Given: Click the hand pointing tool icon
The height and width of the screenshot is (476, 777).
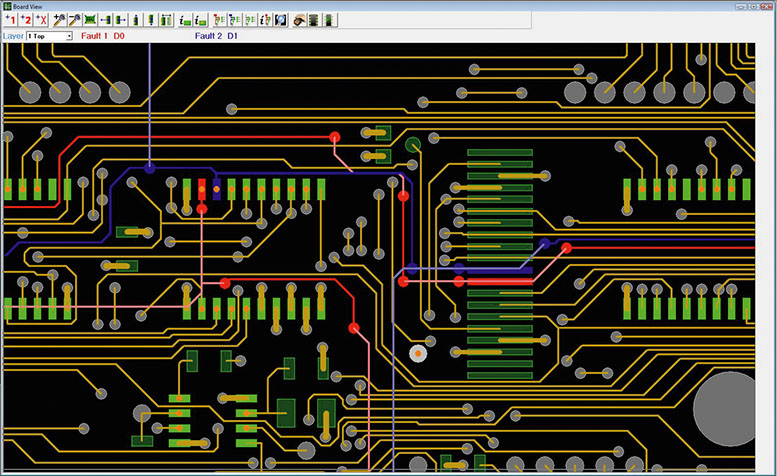Looking at the screenshot, I should click(299, 20).
